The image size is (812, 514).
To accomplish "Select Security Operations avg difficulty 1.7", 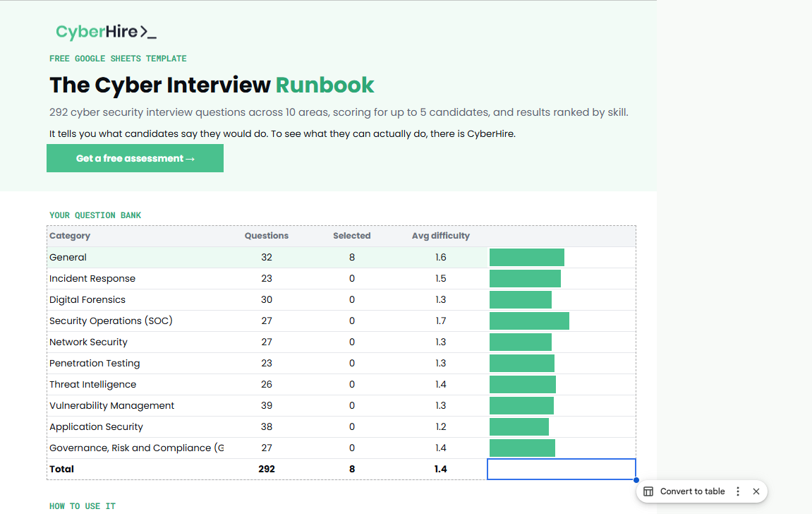I will coord(441,321).
